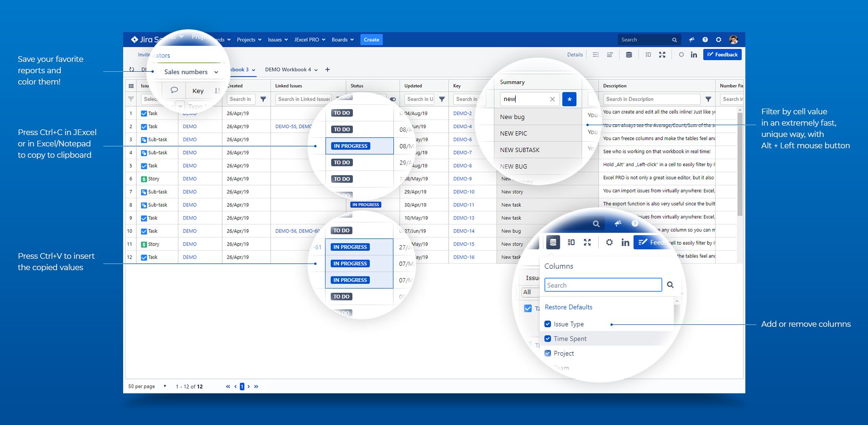
Task: Open the Boards dropdown menu
Action: pyautogui.click(x=342, y=40)
